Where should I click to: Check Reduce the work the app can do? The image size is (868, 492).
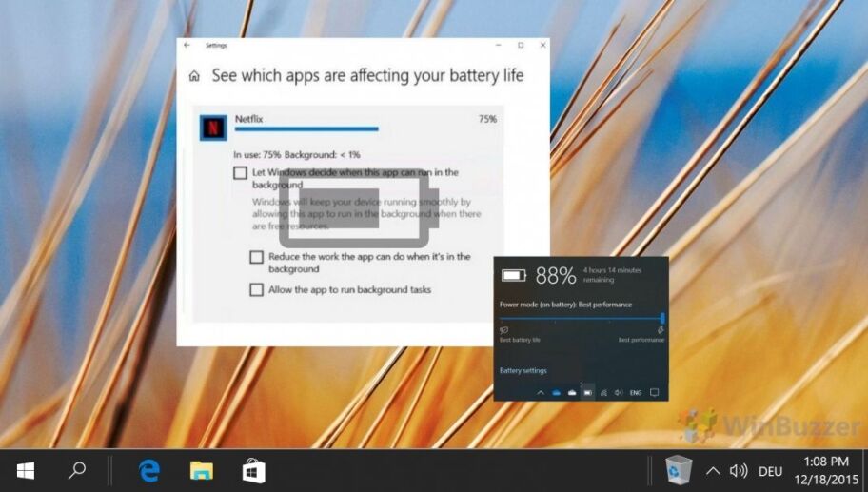coord(256,257)
